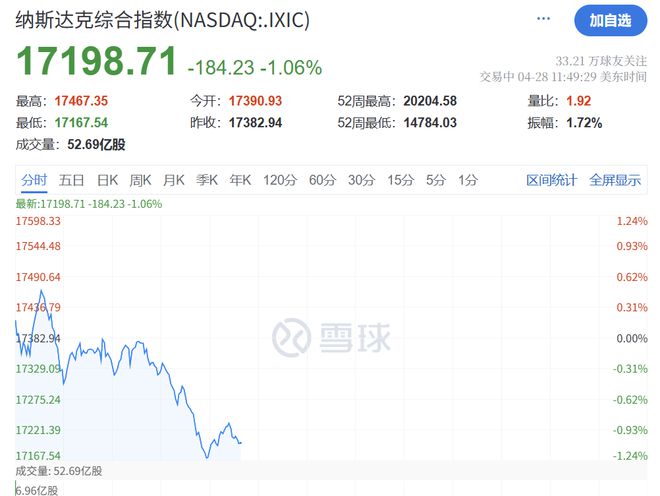Click the 雪球 watermark logo in chart
This screenshot has width=660, height=496.
pyautogui.click(x=331, y=338)
